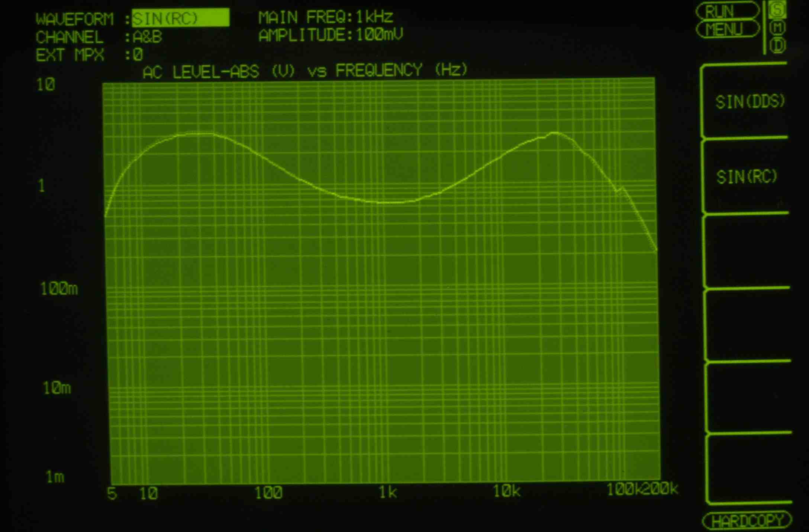The width and height of the screenshot is (809, 532).
Task: Open the MENU button
Action: 727,29
